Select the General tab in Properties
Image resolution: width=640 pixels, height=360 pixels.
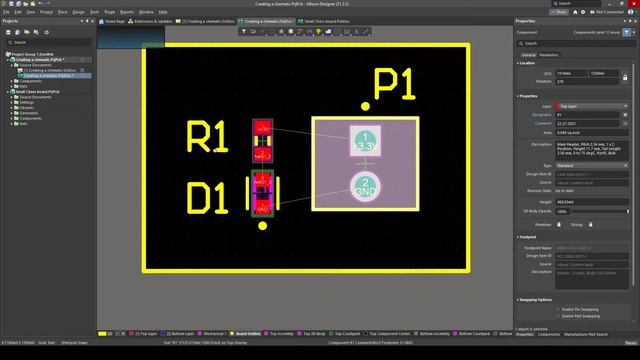point(528,55)
